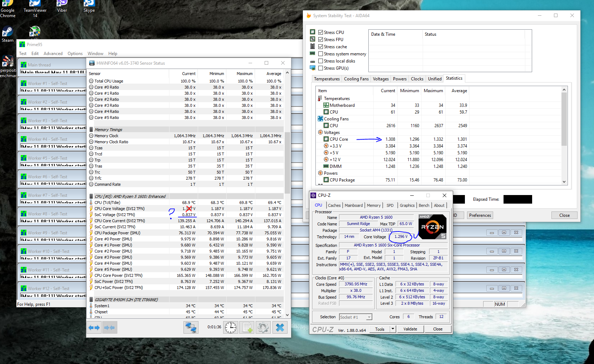Screen dimensions: 594x364
Task: Open HWiNFO sensor settings gear icon
Action: (263, 327)
